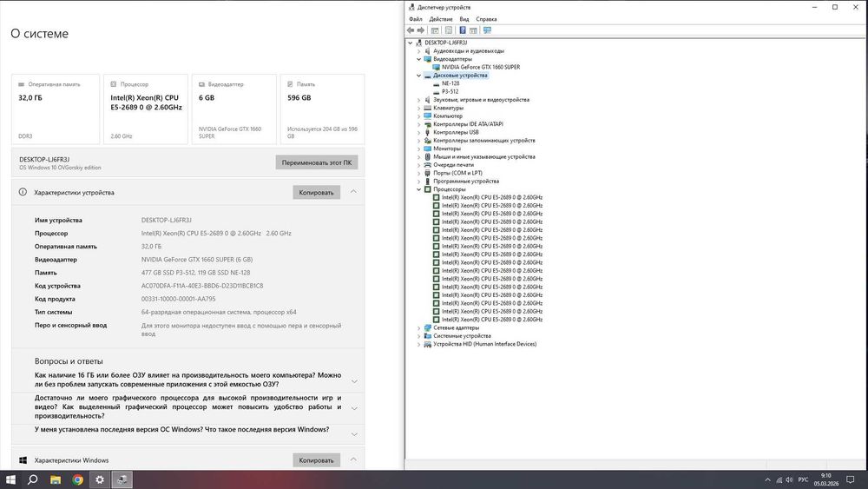Click the РУС input language indicator

tap(803, 479)
